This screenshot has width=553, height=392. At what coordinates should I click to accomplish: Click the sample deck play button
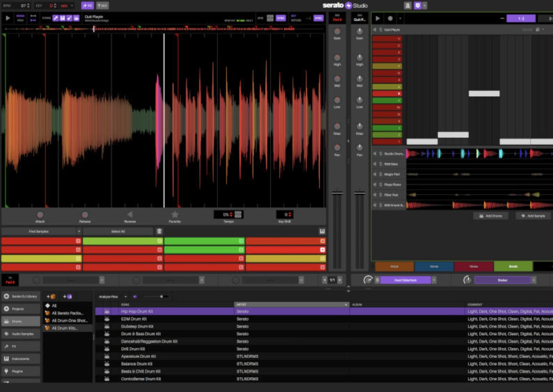click(8, 18)
